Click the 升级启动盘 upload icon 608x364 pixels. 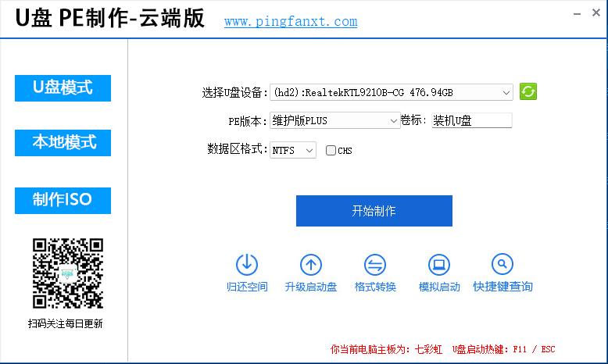(x=311, y=264)
